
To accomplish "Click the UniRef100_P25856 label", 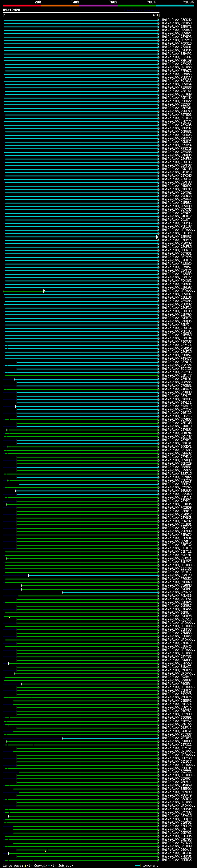I will (x=176, y=74).
